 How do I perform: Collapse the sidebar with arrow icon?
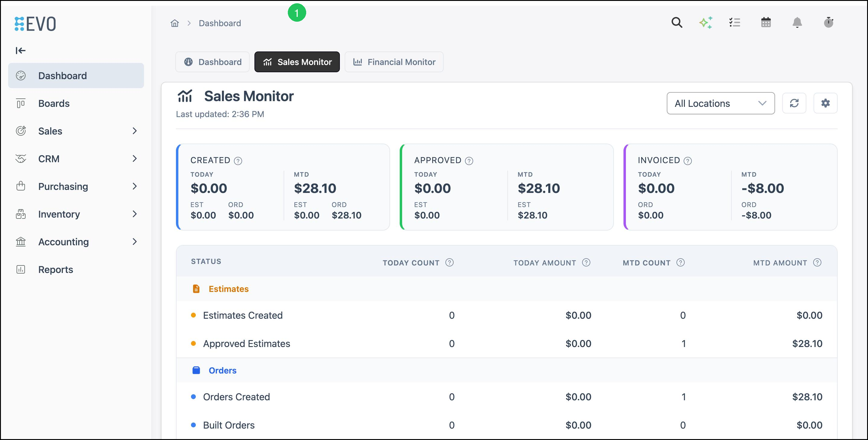(x=20, y=51)
